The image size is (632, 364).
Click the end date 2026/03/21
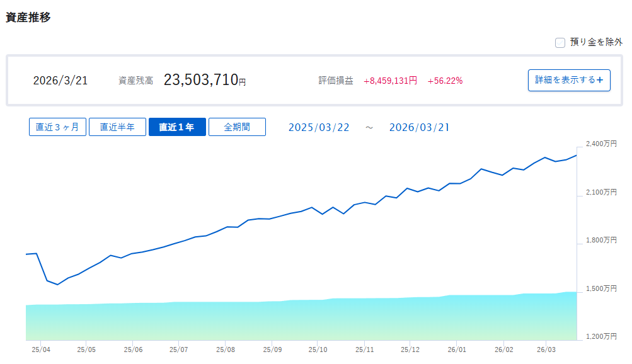coord(419,127)
